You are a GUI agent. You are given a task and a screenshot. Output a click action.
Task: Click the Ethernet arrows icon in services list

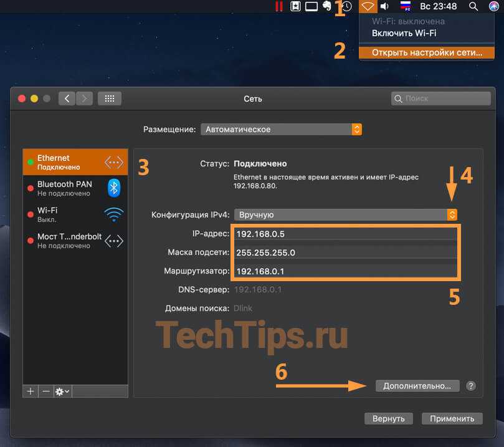coord(114,162)
